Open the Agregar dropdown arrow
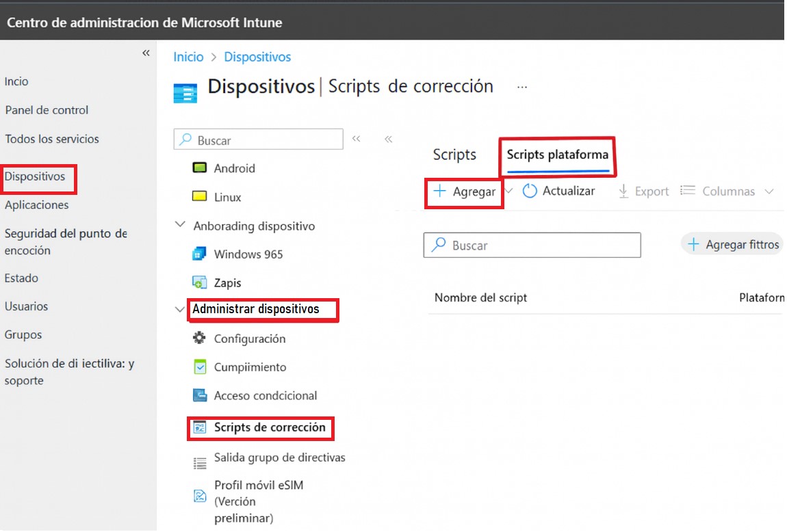The height and width of the screenshot is (532, 787). pos(508,191)
